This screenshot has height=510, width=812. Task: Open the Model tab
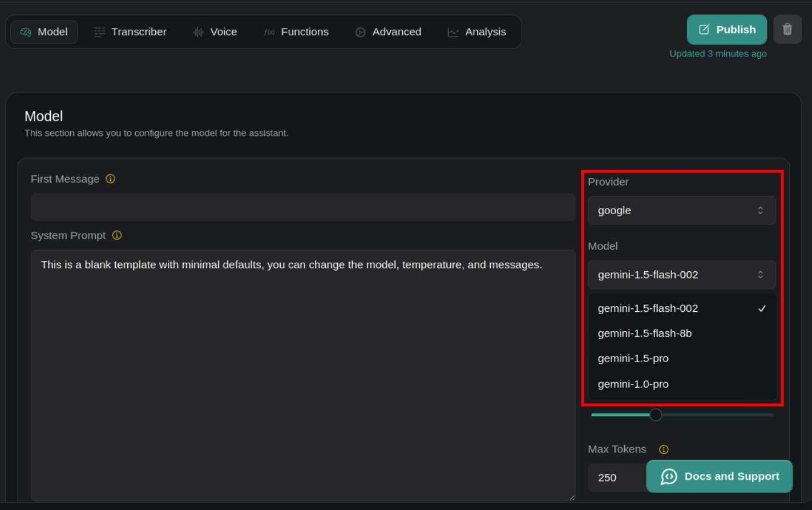click(44, 32)
